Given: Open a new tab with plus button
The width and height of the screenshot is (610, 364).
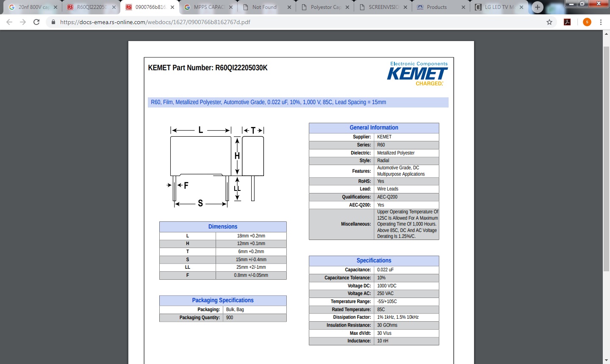Looking at the screenshot, I should pos(537,7).
